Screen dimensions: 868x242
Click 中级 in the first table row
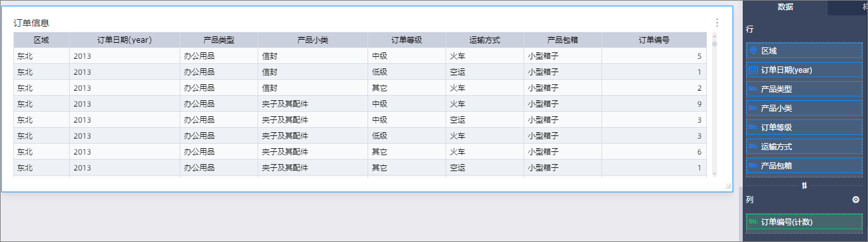coord(380,56)
